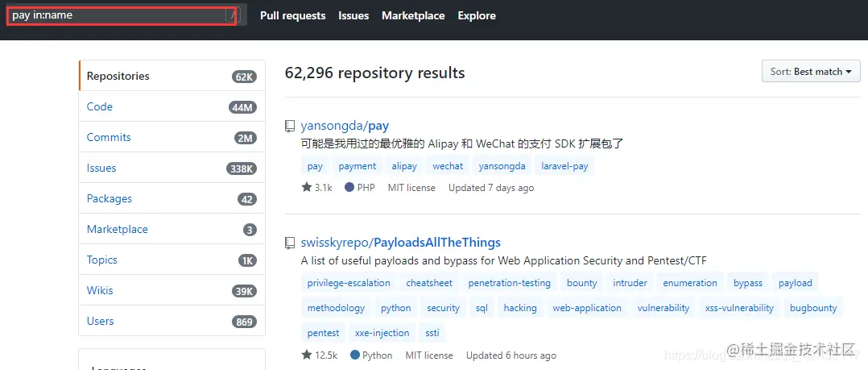This screenshot has height=370, width=868.
Task: Click the 'ssti' topic tag
Action: [432, 333]
